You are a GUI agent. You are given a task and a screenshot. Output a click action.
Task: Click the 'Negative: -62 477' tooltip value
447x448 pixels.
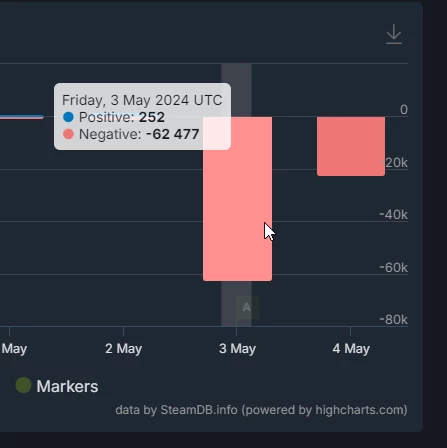[139, 134]
